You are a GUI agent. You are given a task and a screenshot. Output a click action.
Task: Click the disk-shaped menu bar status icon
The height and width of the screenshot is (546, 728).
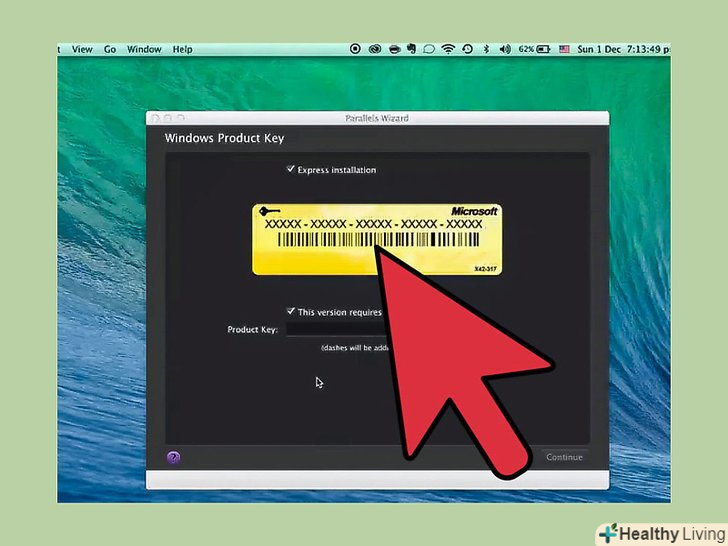pyautogui.click(x=395, y=49)
